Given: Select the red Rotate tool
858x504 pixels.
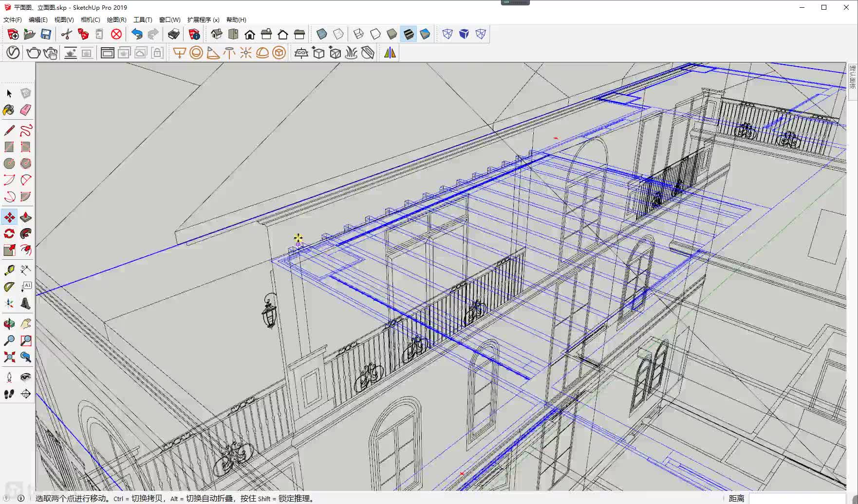Looking at the screenshot, I should pos(9,234).
